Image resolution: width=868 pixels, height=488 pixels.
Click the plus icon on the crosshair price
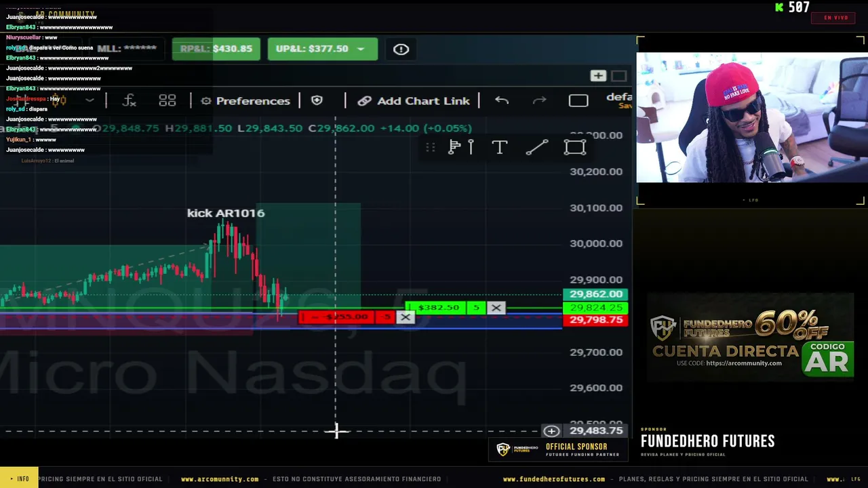click(551, 431)
